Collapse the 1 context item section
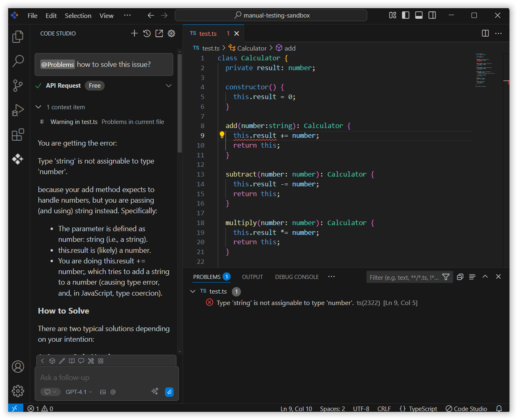Viewport: 518px width, 420px height. [x=39, y=107]
